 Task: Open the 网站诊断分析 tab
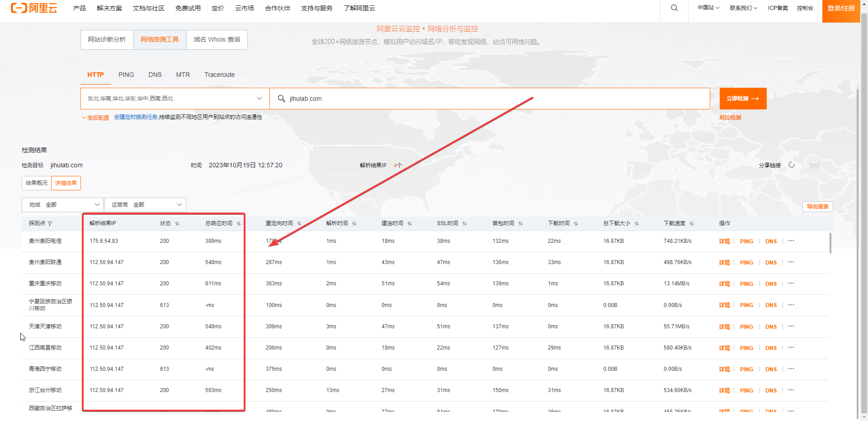(107, 40)
